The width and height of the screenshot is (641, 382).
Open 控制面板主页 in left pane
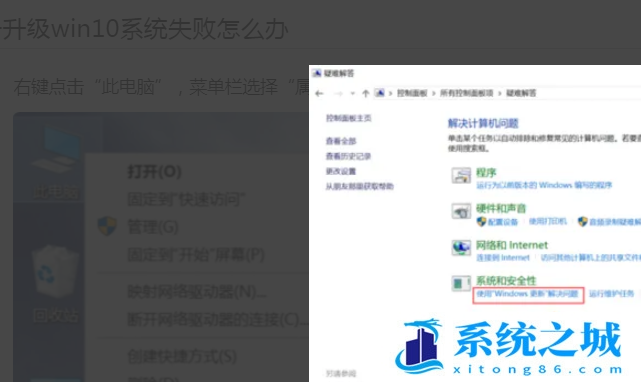coord(348,118)
